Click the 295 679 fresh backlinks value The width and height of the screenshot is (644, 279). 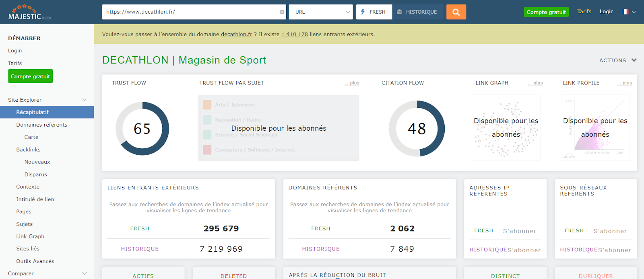click(x=221, y=229)
